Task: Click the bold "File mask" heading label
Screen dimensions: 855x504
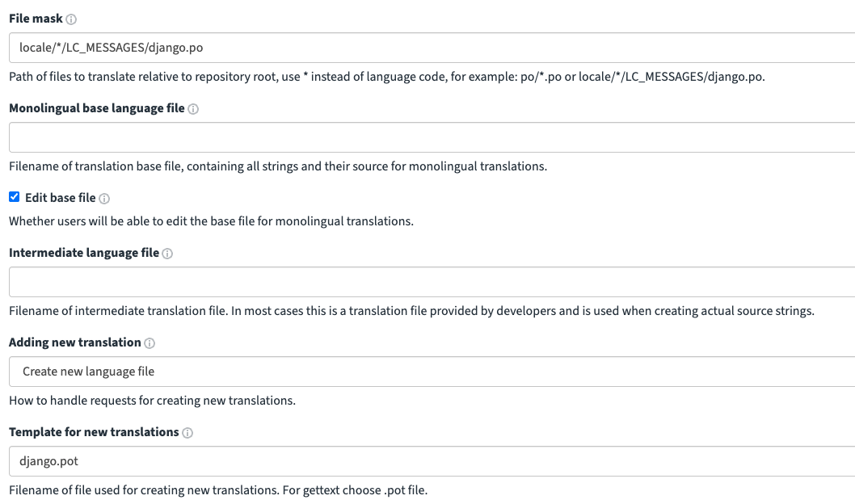Action: tap(36, 19)
